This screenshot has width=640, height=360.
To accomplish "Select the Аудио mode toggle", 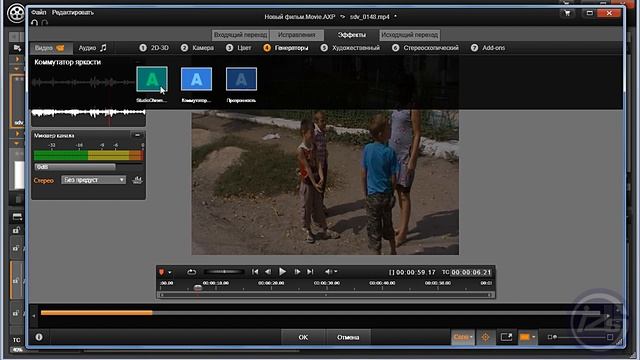I will [93, 48].
